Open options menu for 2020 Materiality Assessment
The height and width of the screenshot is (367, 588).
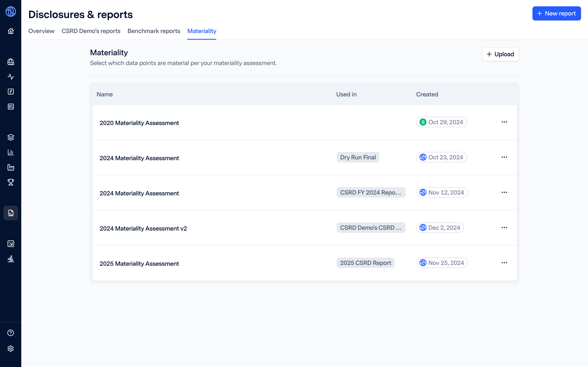point(504,122)
